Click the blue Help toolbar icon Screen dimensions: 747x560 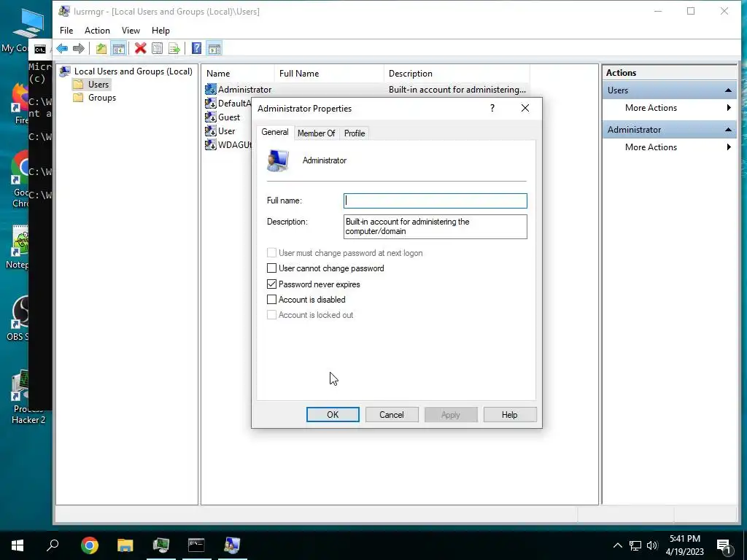[196, 48]
